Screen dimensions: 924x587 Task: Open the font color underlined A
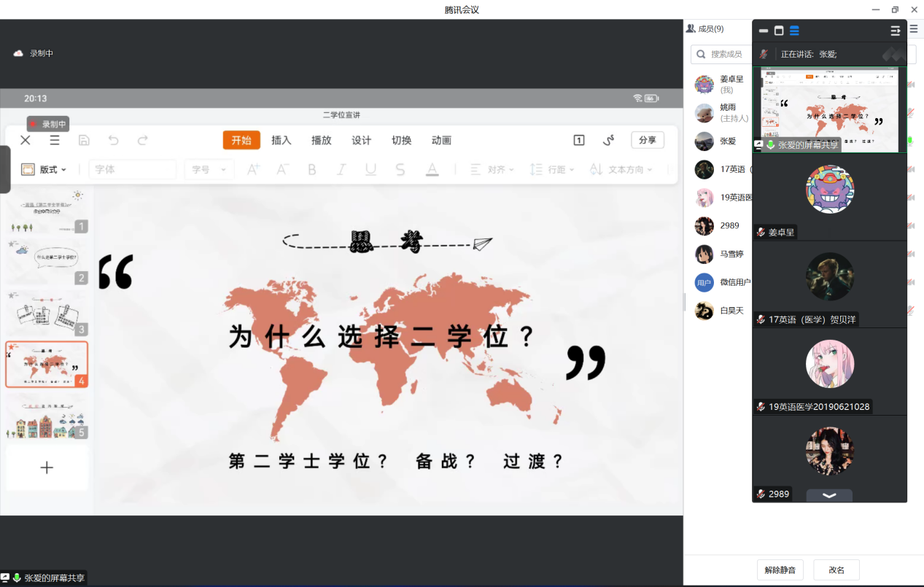432,169
